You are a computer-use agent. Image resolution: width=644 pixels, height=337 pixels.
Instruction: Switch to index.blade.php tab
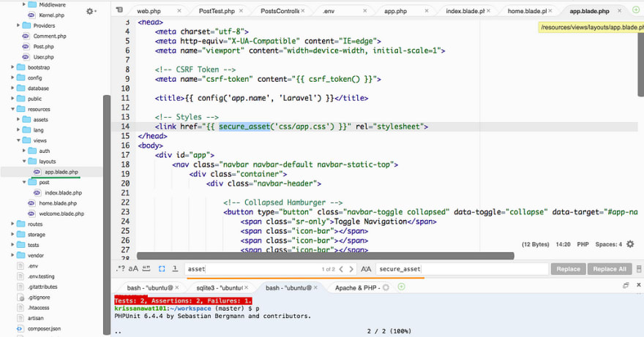pyautogui.click(x=465, y=11)
